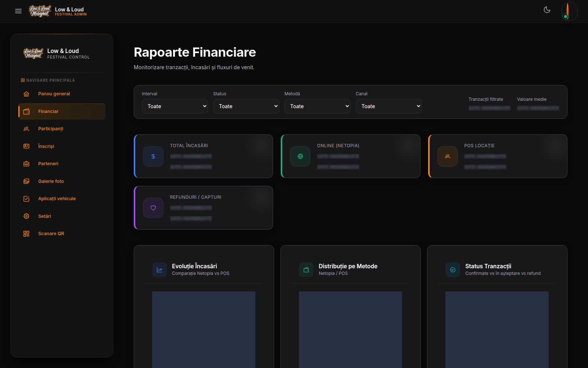Select the Financiar menu item
Viewport: 588px width, 368px height.
click(x=62, y=112)
